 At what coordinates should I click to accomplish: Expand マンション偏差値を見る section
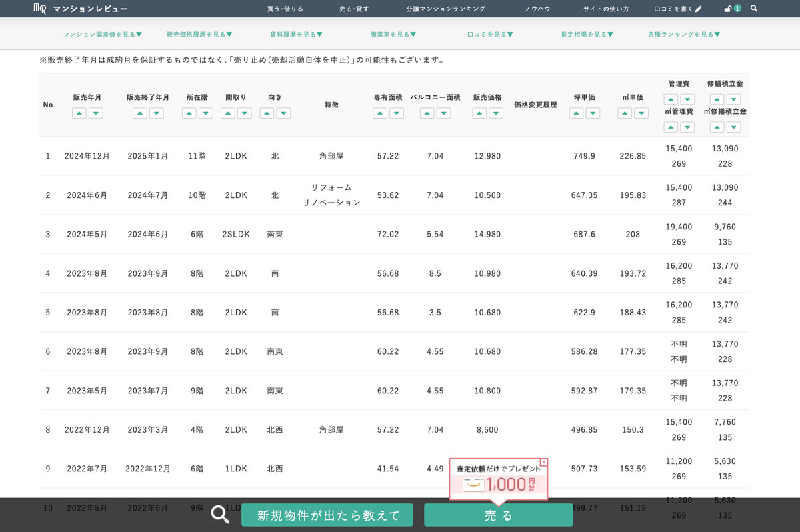(x=102, y=34)
